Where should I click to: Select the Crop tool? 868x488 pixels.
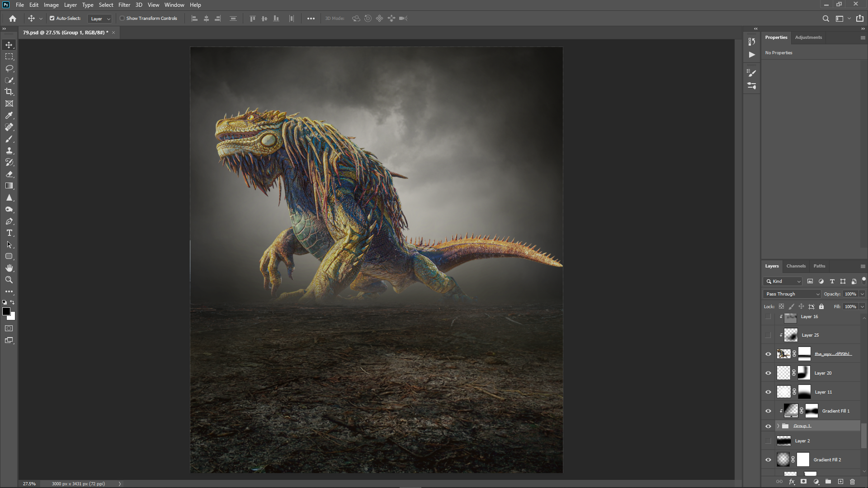pyautogui.click(x=9, y=92)
